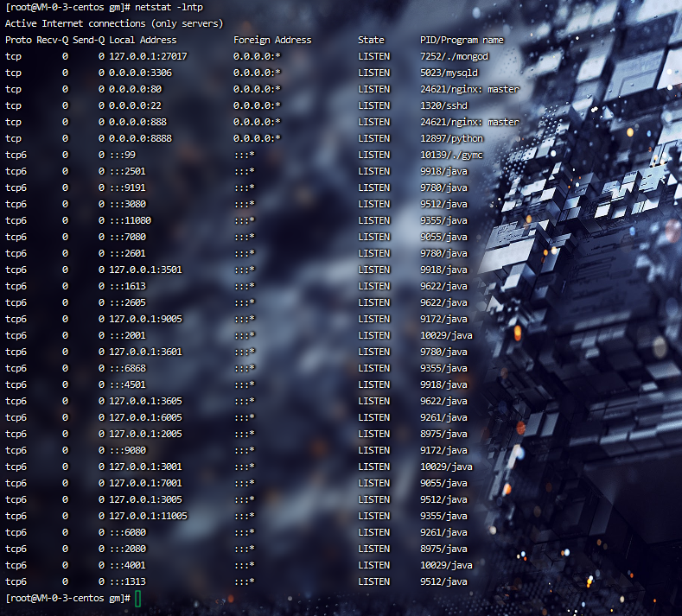Image resolution: width=682 pixels, height=616 pixels.
Task: Click the :::1313 local address
Action: pyautogui.click(x=127, y=581)
